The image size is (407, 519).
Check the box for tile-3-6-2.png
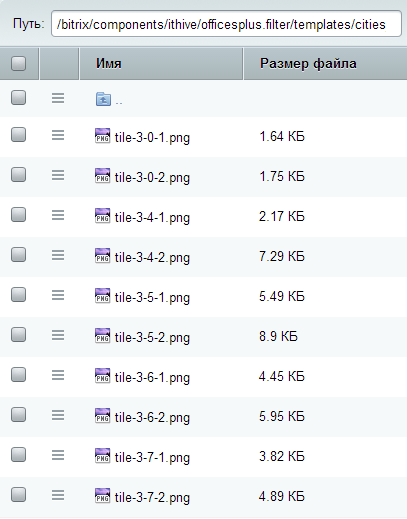pyautogui.click(x=18, y=415)
